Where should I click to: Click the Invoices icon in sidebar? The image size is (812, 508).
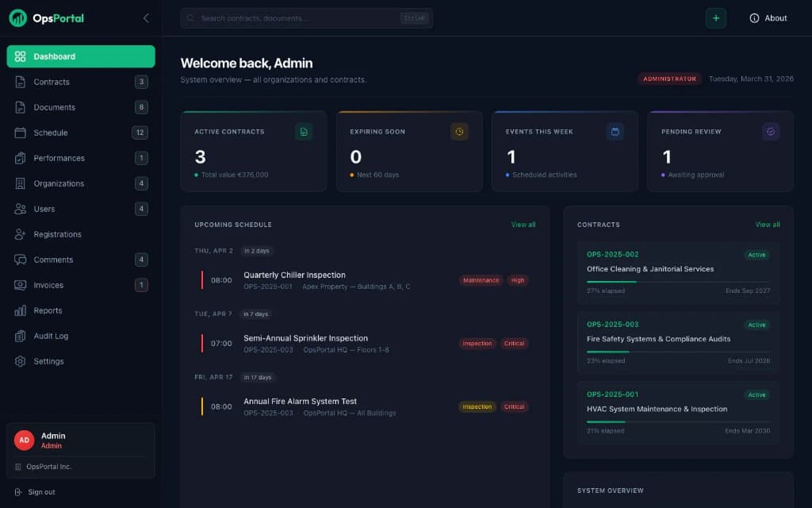click(x=20, y=285)
